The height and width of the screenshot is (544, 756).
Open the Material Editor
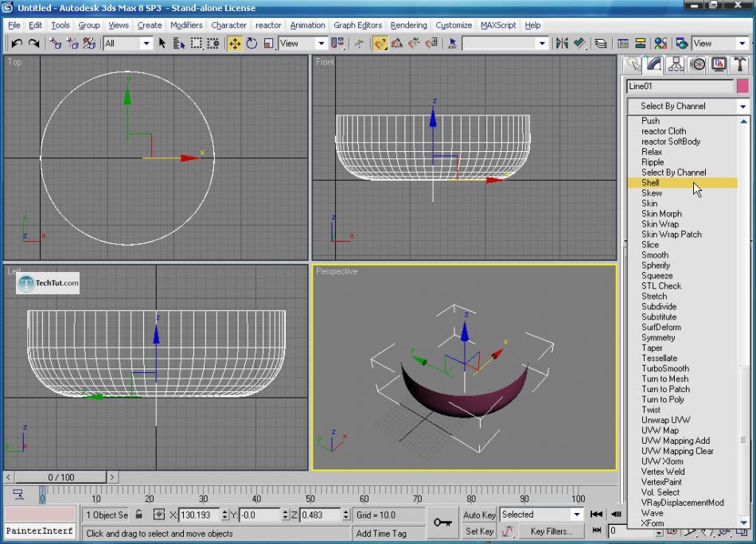661,44
